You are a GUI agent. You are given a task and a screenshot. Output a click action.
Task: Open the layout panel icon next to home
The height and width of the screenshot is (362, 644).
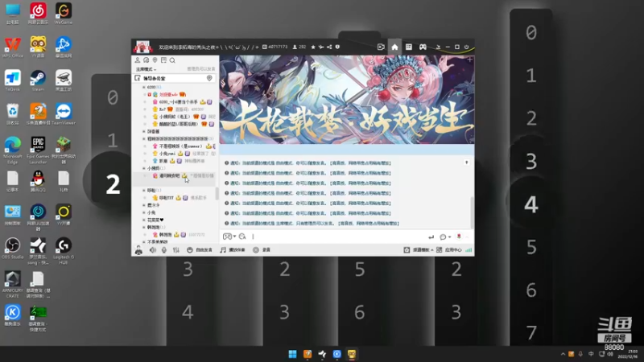point(409,47)
